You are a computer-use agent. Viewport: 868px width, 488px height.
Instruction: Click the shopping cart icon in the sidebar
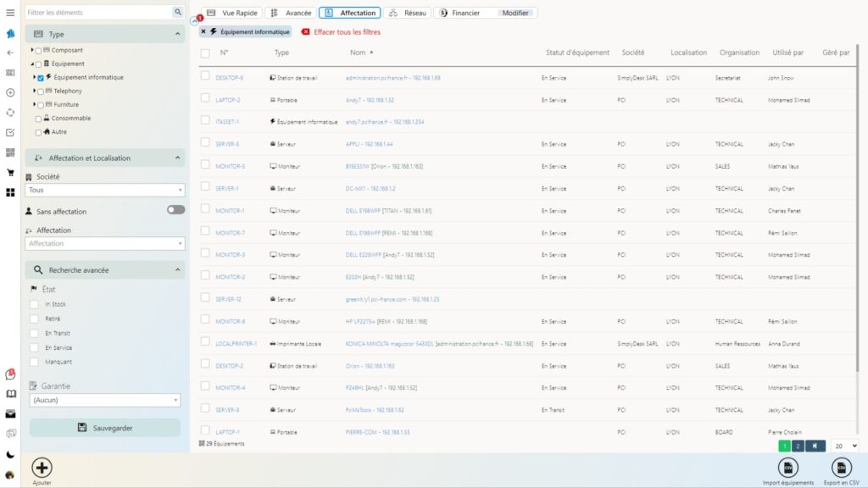[10, 172]
